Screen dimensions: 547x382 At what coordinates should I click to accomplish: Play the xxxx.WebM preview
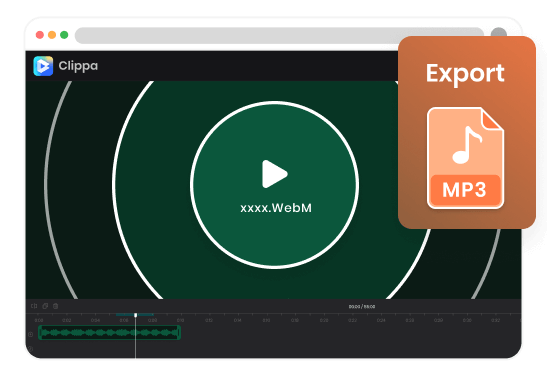[275, 174]
